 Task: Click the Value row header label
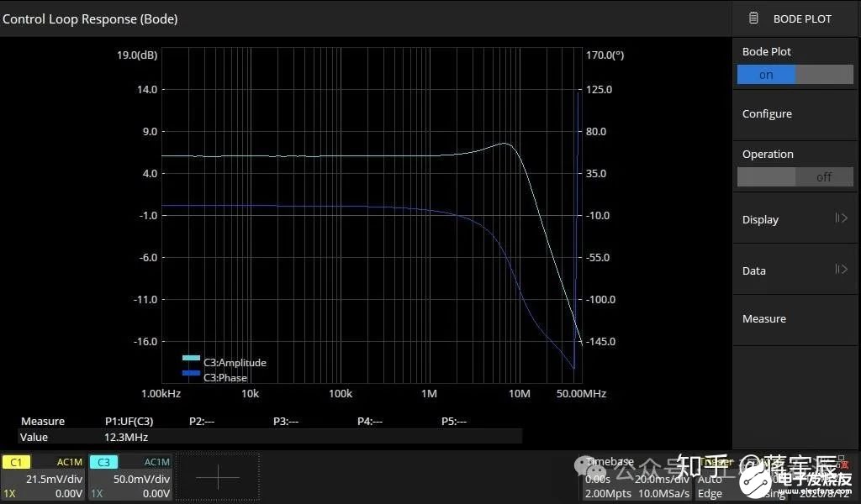tap(34, 437)
